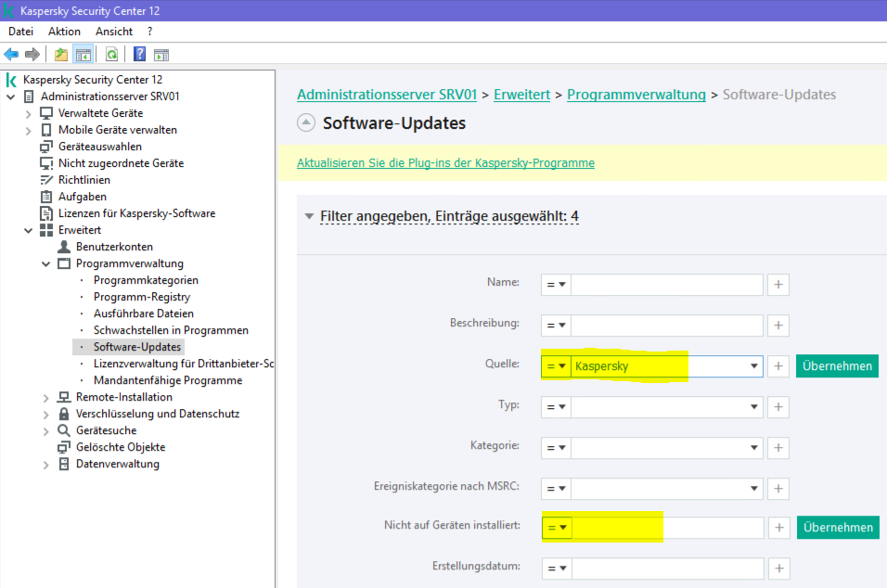Click the Gerätesuche magnifier icon
The image size is (887, 588).
click(x=64, y=430)
